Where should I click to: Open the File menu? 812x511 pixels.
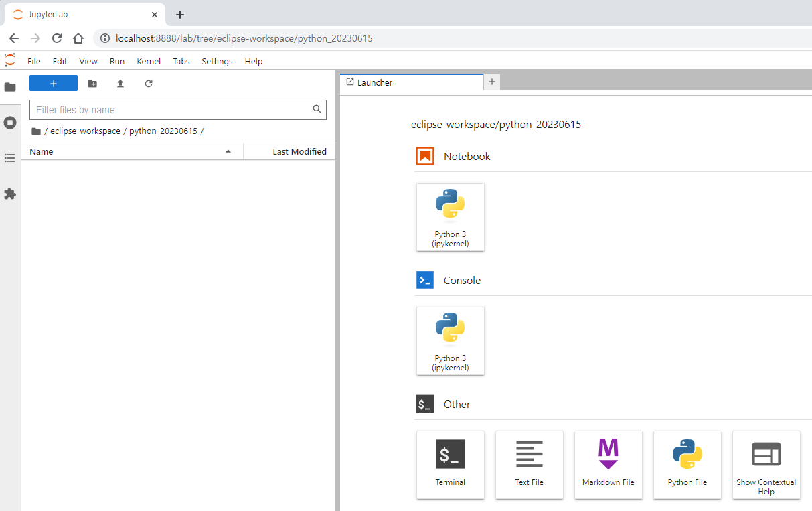click(x=34, y=61)
